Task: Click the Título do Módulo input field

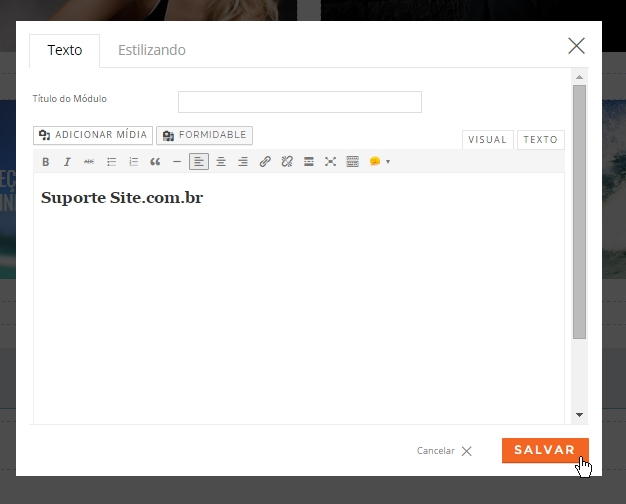Action: coord(300,102)
